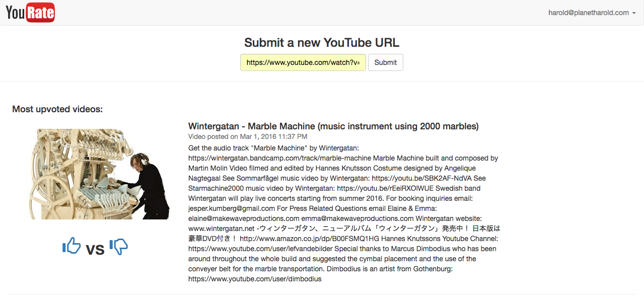
Task: Open the Wintergatan Marble Machine title
Action: pos(333,126)
